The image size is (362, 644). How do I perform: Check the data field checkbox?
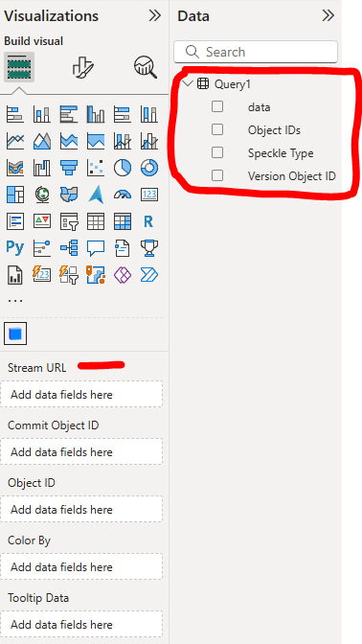217,106
